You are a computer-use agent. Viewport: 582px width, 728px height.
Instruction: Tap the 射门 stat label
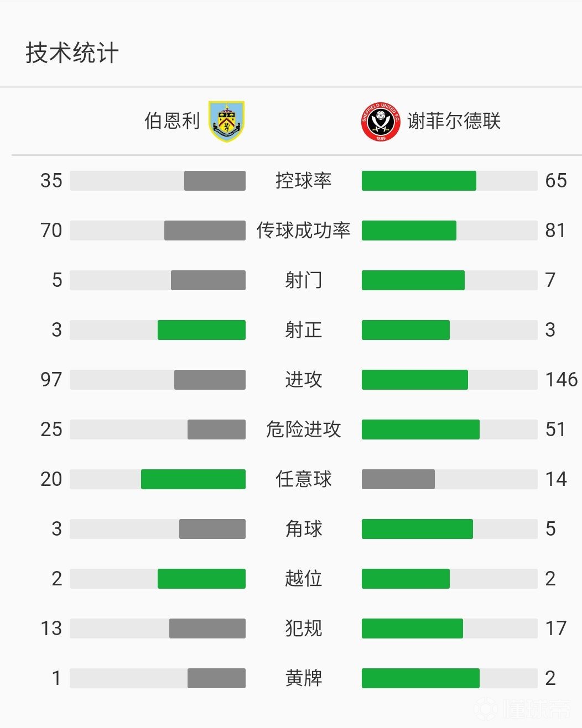pyautogui.click(x=303, y=280)
